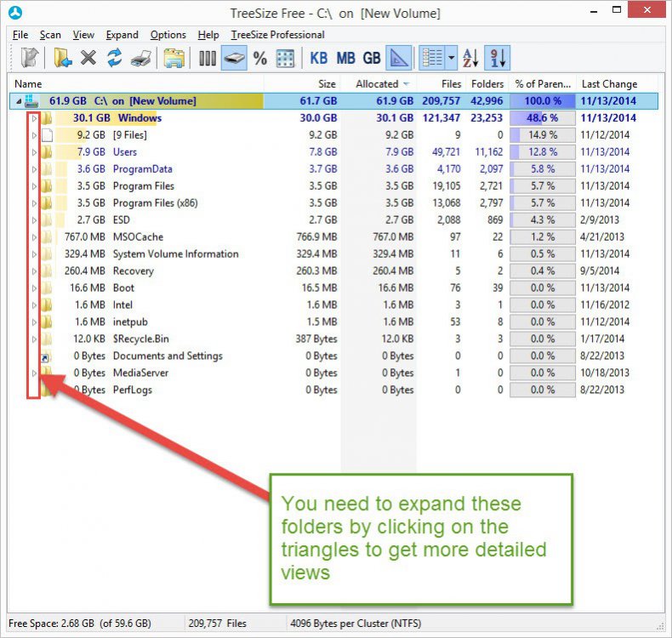The height and width of the screenshot is (638, 672).
Task: Open the Expand menu
Action: [122, 35]
